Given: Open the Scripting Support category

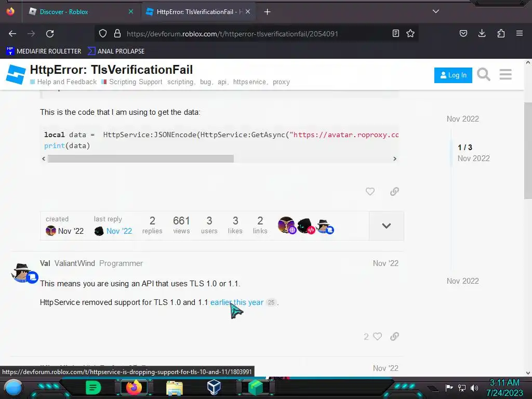Looking at the screenshot, I should pyautogui.click(x=132, y=82).
